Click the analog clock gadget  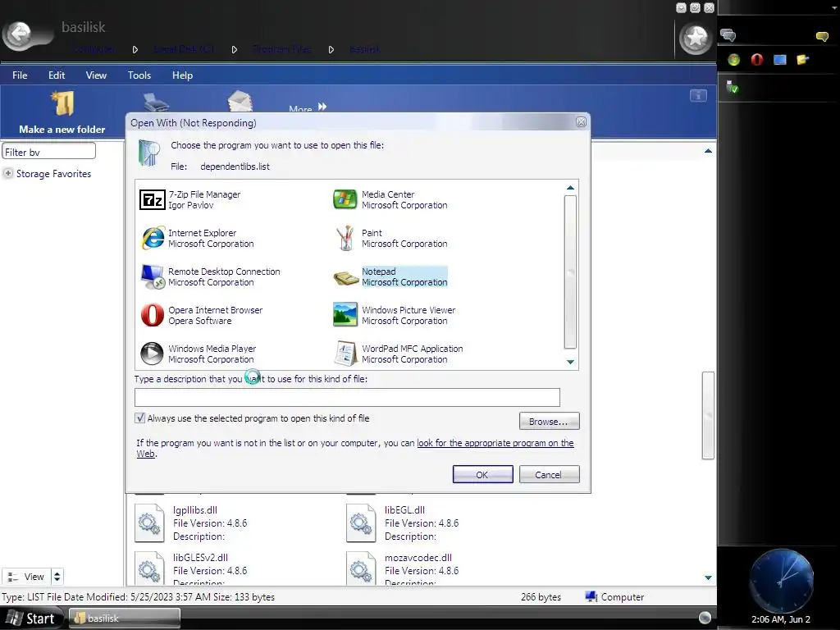[x=781, y=580]
